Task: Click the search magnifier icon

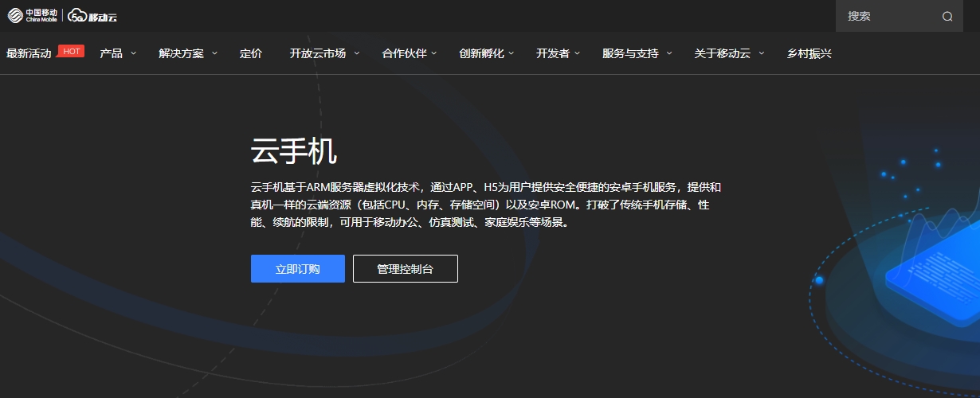Action: 947,16
